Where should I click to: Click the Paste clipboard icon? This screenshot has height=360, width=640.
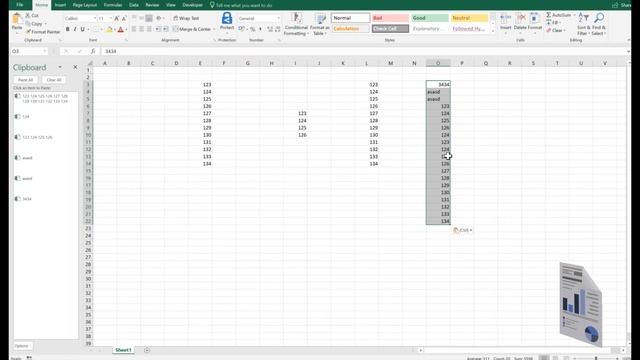(x=17, y=19)
